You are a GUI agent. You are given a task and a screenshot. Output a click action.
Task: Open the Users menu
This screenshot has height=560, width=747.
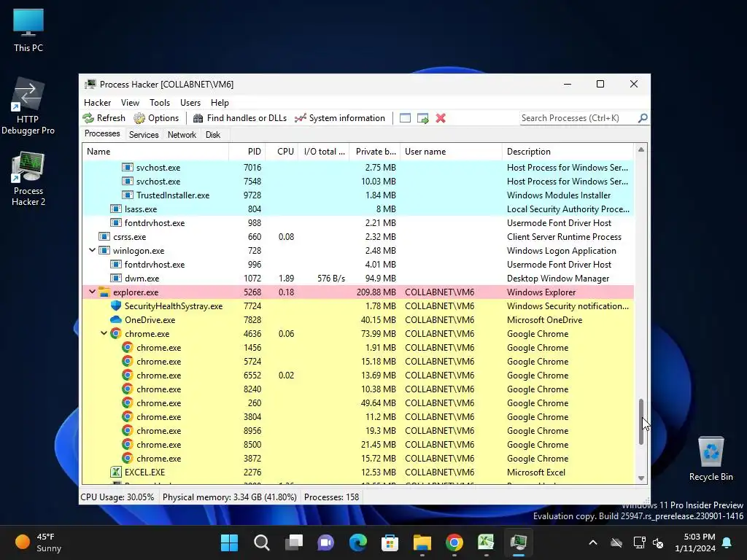tap(190, 102)
